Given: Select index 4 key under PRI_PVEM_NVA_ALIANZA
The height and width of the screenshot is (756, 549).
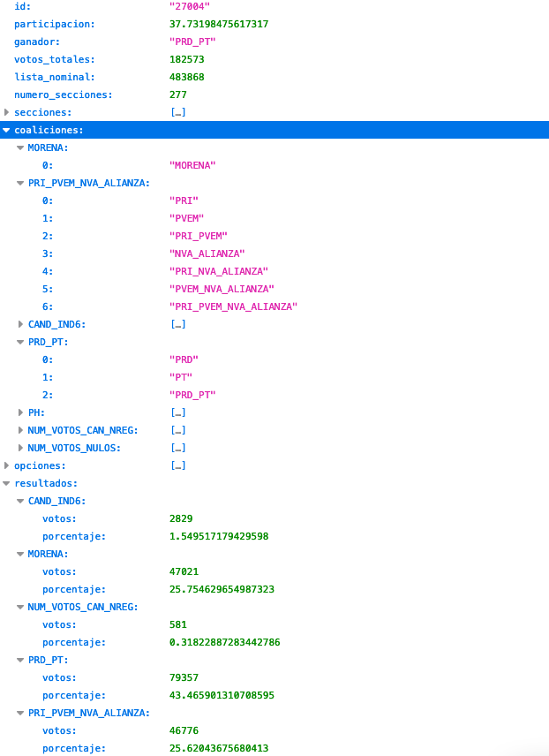Looking at the screenshot, I should pyautogui.click(x=48, y=271).
